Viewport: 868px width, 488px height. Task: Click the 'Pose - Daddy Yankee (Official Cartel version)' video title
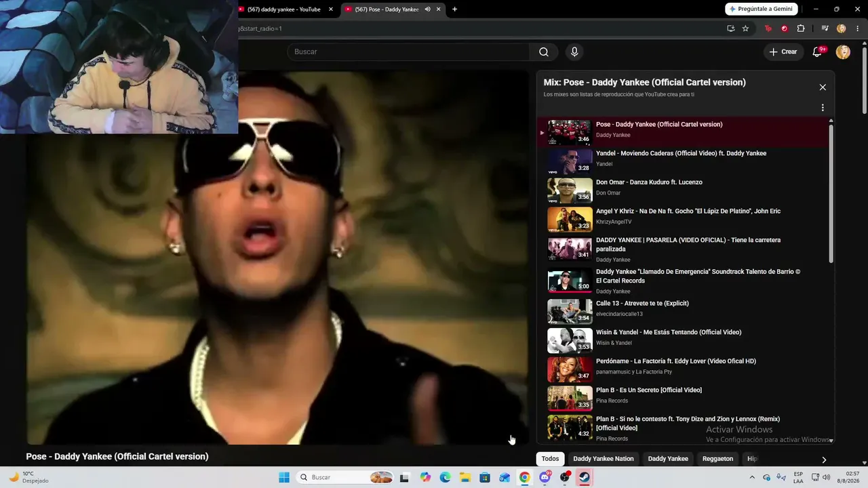pyautogui.click(x=117, y=456)
